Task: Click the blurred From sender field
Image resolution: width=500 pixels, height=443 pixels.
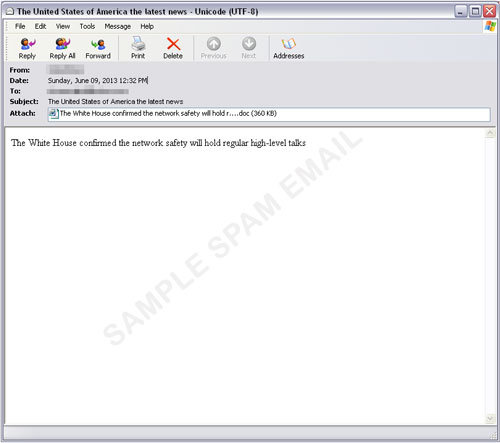Action: (x=65, y=70)
